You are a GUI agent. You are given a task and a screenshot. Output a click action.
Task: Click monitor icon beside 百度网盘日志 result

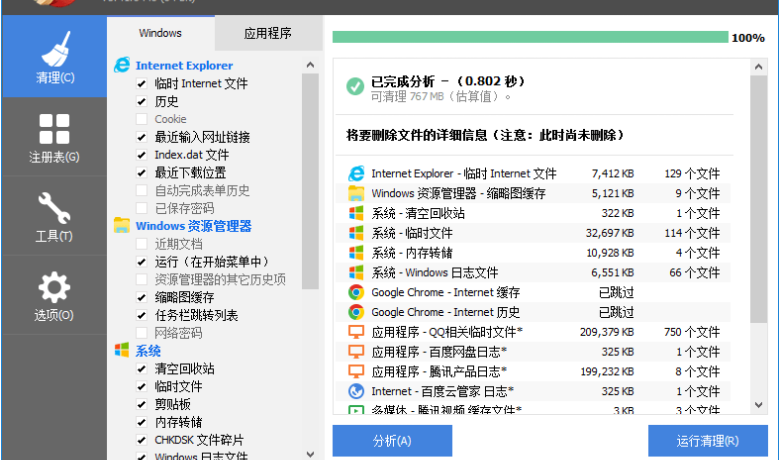click(x=356, y=352)
